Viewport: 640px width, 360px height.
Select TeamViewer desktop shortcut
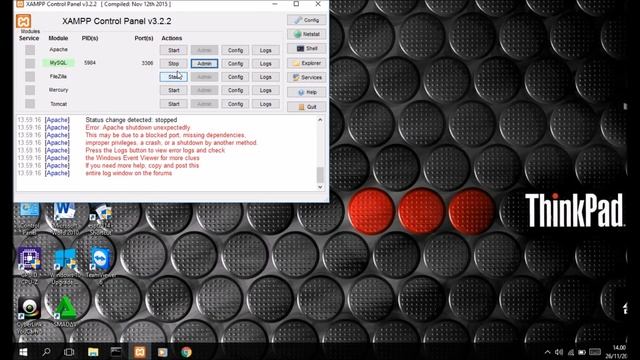click(101, 265)
